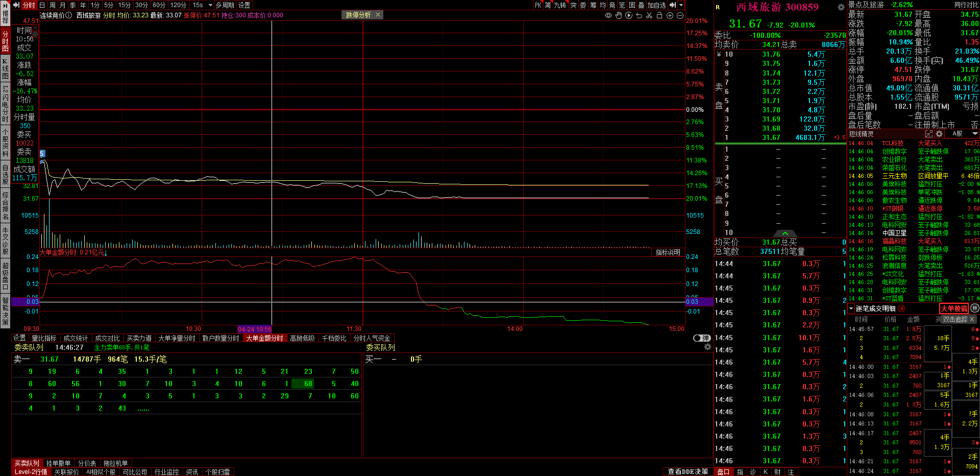Image resolution: width=980 pixels, height=476 pixels.
Task: Click the 大单棱镜 button
Action: coord(953,308)
